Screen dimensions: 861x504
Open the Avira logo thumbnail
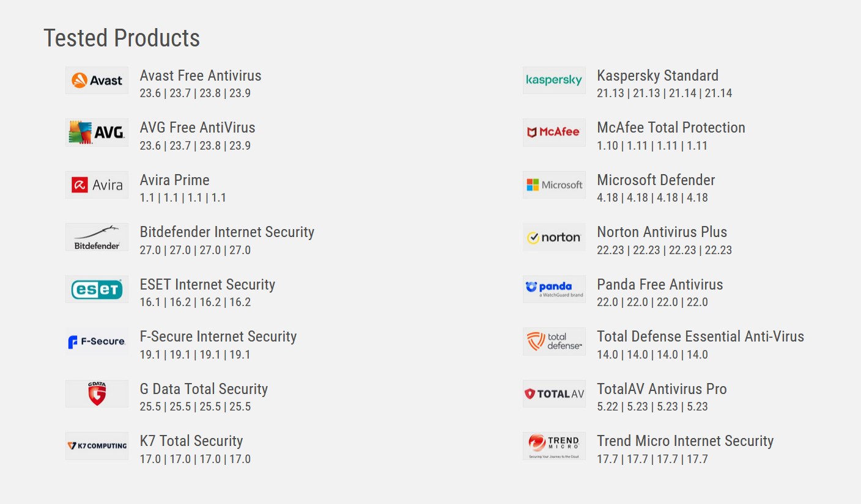[97, 184]
